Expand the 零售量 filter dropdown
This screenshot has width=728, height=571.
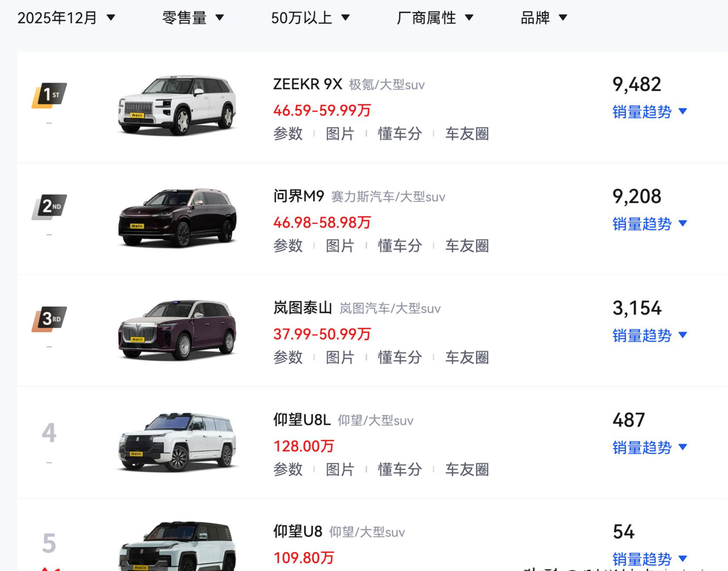coord(193,18)
